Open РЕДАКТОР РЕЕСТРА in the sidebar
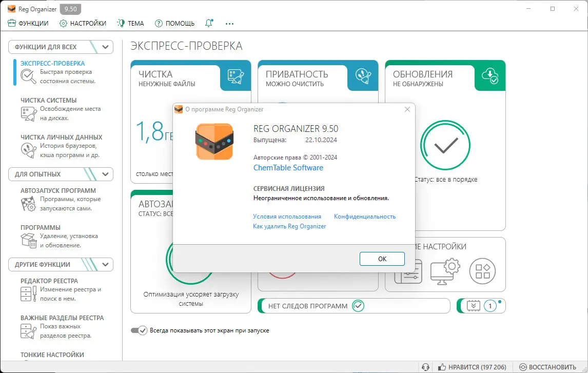Screen dimensions: 588x373 (49, 281)
